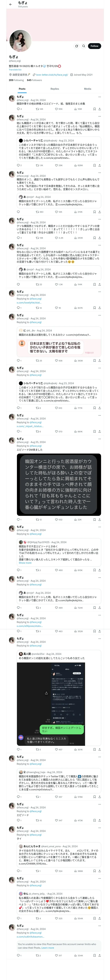Share the post with 626K views
This screenshot has width=110, height=980.
[100, 165]
